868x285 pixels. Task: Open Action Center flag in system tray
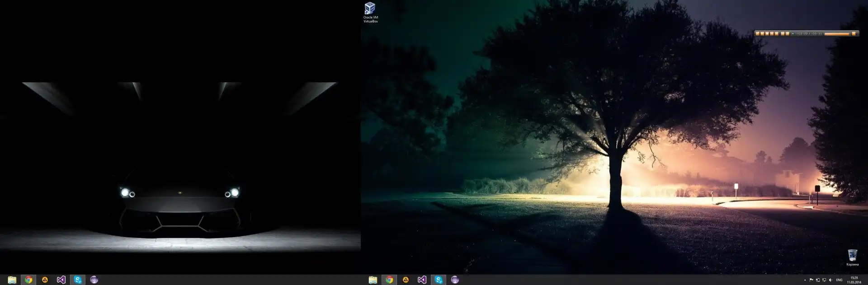(x=811, y=280)
